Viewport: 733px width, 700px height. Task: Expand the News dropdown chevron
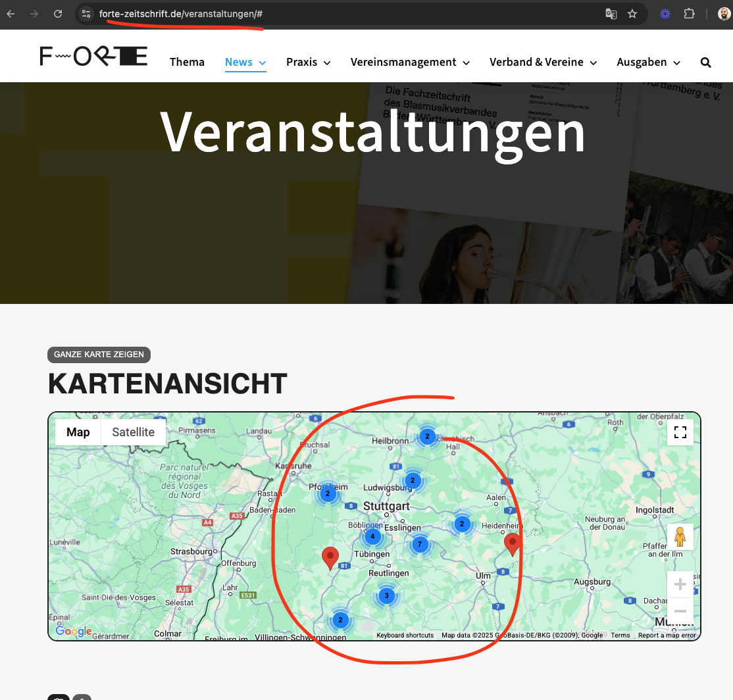pos(263,63)
